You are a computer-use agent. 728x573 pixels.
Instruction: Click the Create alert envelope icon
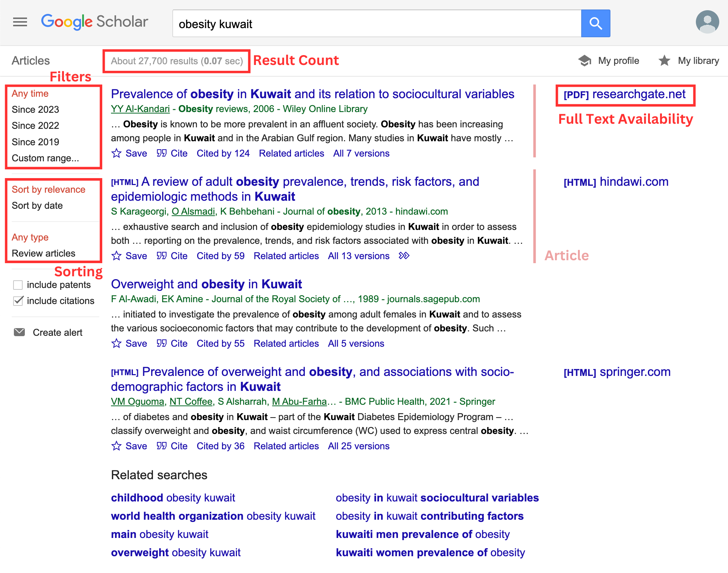(19, 332)
